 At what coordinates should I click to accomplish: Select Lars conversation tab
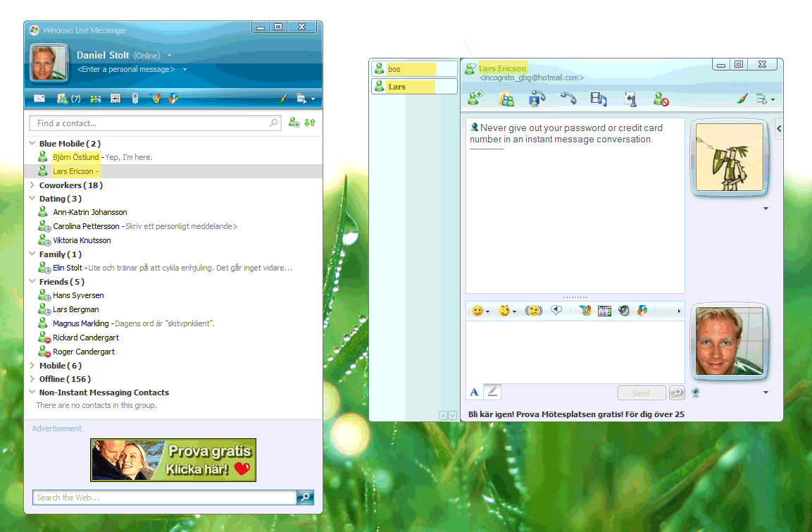click(x=413, y=87)
